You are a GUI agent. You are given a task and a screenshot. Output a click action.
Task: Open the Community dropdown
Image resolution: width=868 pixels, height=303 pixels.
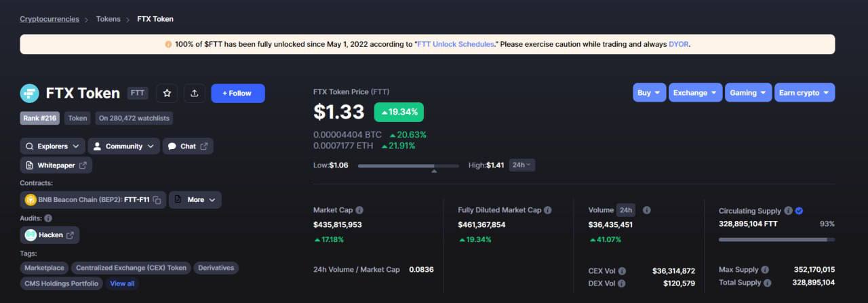[124, 146]
